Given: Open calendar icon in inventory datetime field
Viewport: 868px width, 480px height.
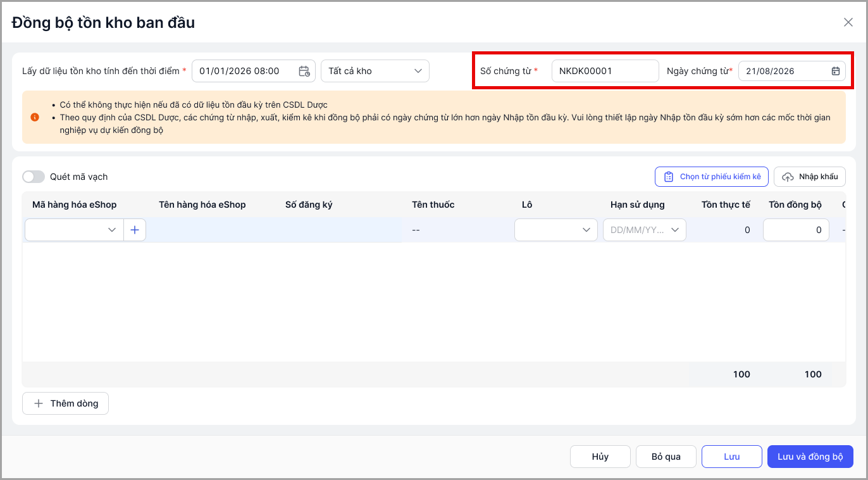Looking at the screenshot, I should point(304,71).
